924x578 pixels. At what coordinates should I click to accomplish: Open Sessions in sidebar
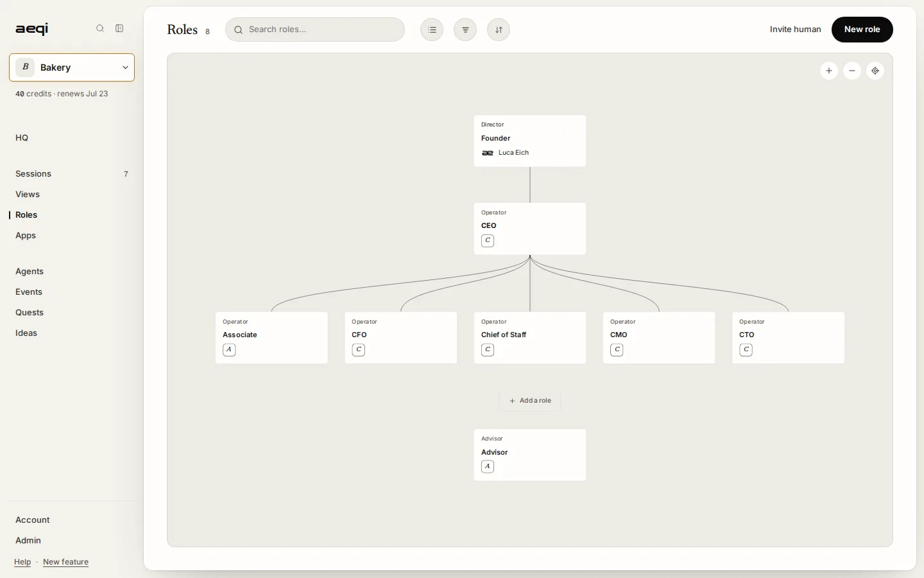click(x=33, y=173)
